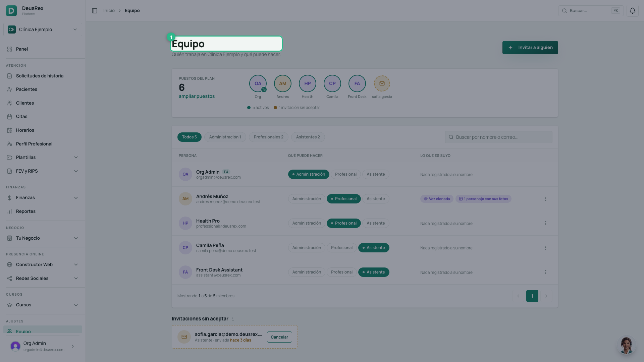Viewport: 644px width, 362px height.
Task: Click the ampliar puestos link
Action: [x=197, y=96]
